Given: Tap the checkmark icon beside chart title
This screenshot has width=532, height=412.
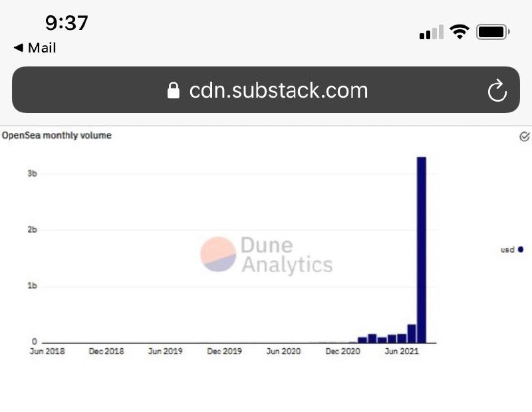Looking at the screenshot, I should pyautogui.click(x=524, y=136).
